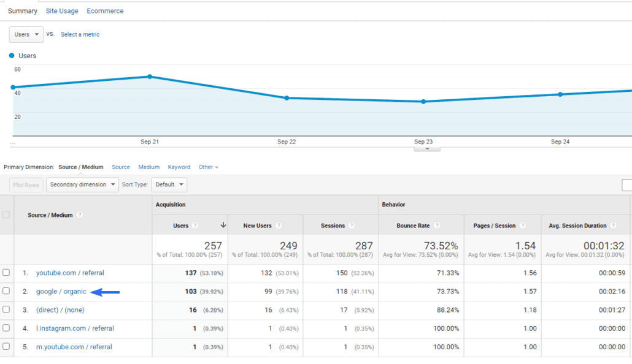The height and width of the screenshot is (364, 632).
Task: Open m.youtube.com / referral source link
Action: coord(74,347)
